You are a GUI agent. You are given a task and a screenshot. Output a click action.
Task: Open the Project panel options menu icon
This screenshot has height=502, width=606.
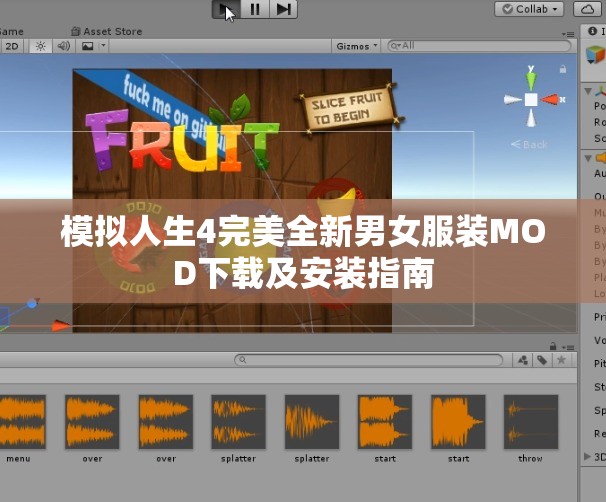click(568, 347)
